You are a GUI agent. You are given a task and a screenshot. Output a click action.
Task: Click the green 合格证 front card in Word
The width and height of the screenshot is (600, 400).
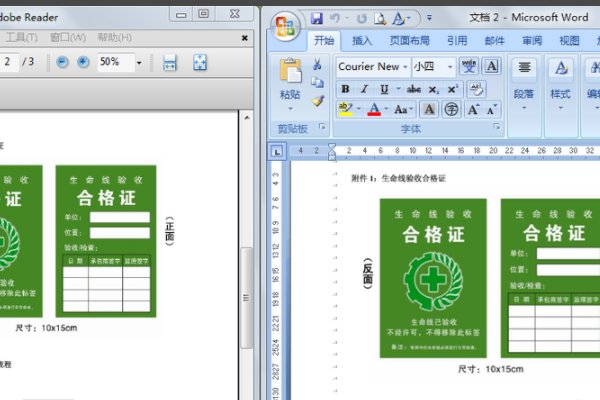(x=433, y=278)
